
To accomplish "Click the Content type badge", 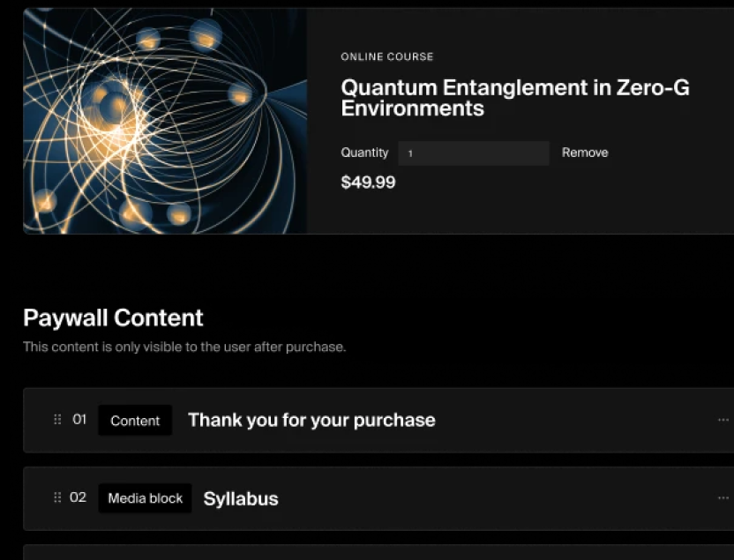I will (135, 421).
